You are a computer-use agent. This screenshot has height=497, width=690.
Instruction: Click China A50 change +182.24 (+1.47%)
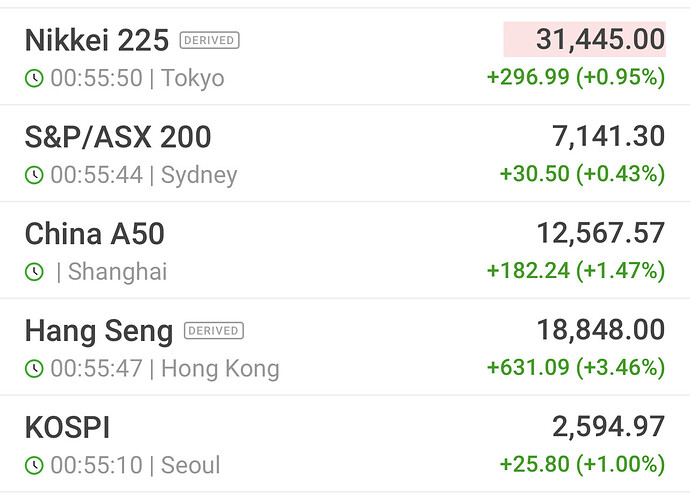tap(575, 272)
